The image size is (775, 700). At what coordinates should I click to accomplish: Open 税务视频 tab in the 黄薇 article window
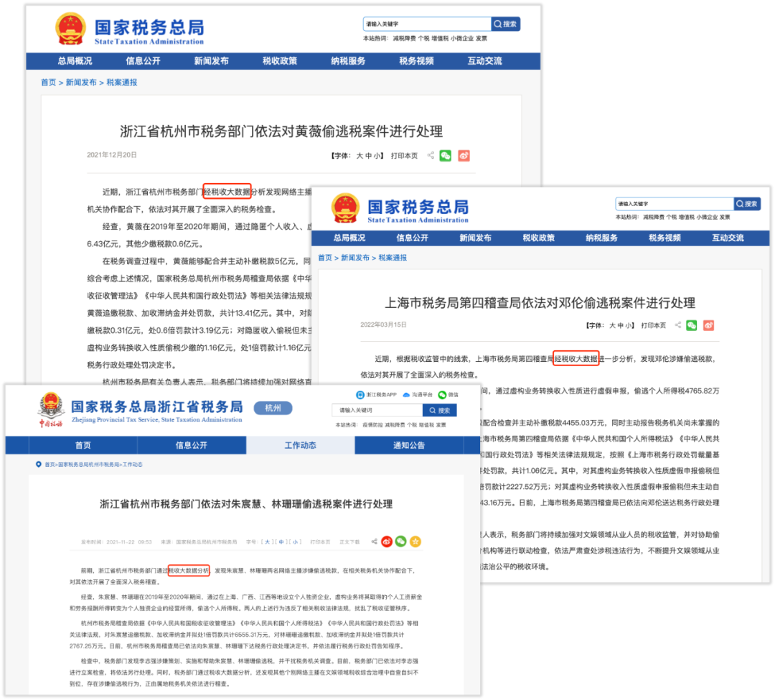click(x=416, y=61)
